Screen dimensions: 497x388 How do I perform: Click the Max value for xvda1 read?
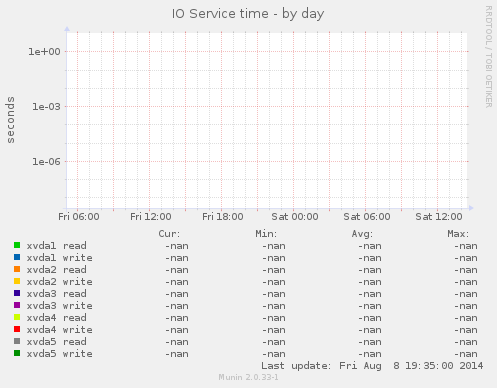pos(466,246)
